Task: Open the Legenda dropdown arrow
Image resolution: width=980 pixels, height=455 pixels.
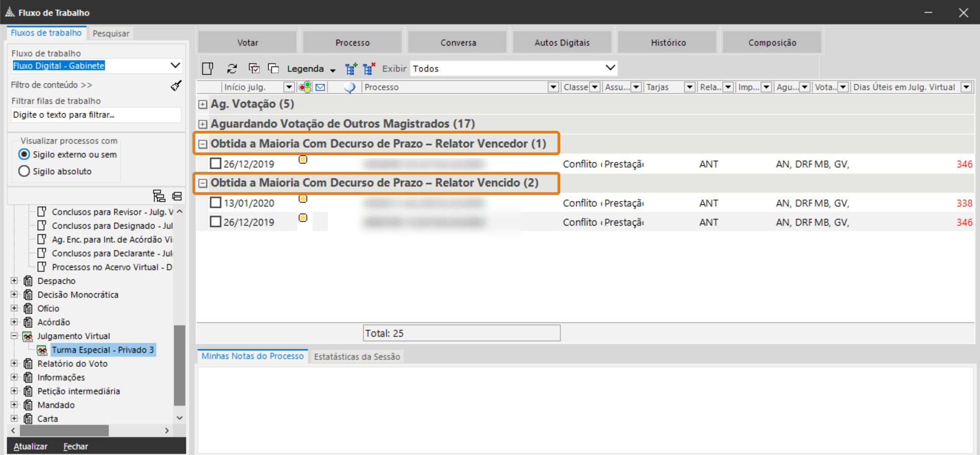Action: (332, 70)
